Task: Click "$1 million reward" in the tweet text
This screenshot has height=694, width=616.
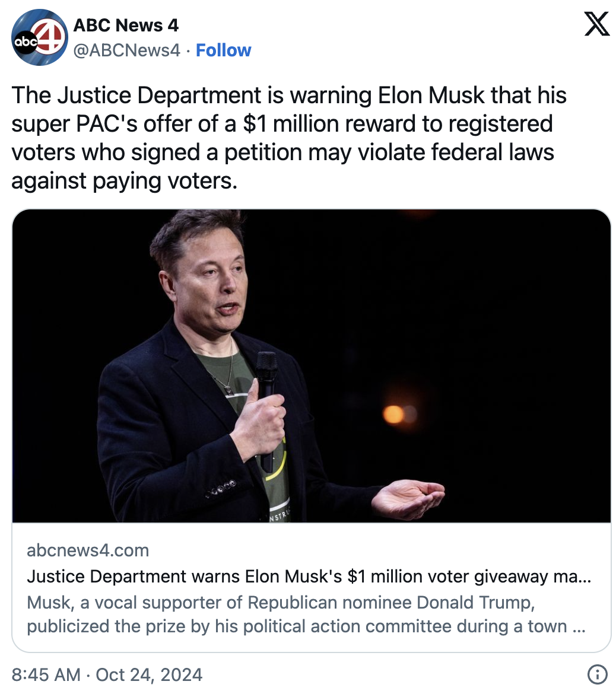Action: [319, 124]
